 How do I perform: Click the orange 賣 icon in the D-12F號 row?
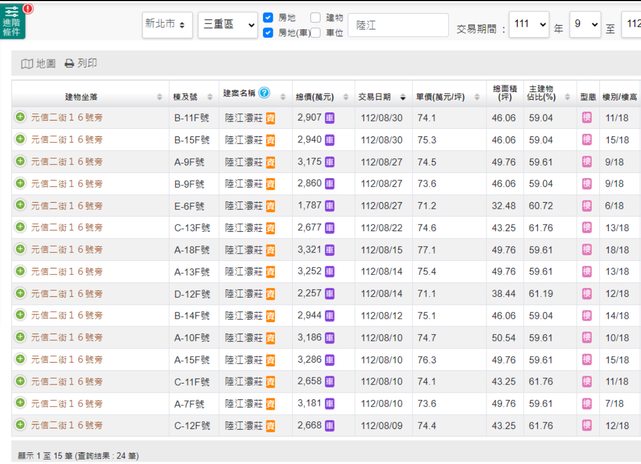tap(270, 294)
